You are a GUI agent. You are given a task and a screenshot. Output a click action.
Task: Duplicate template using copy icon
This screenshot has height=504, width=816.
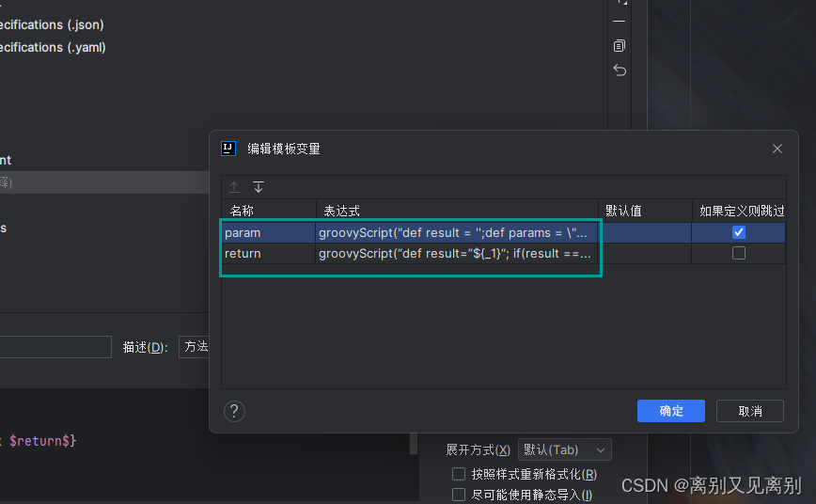tap(620, 46)
